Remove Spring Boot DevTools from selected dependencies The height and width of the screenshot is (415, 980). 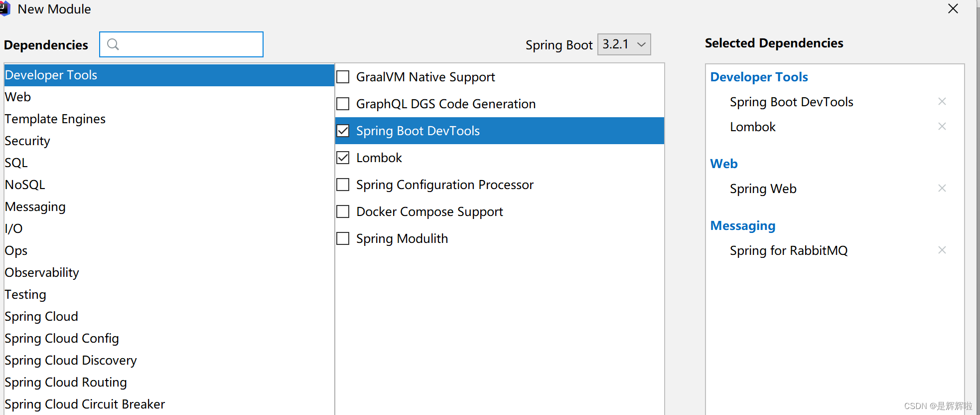[x=942, y=101]
